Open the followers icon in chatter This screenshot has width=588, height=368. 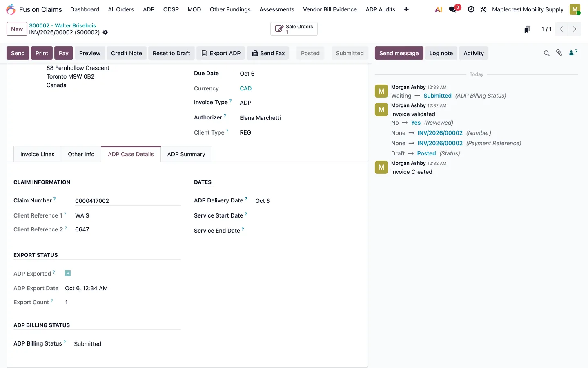[x=573, y=52]
